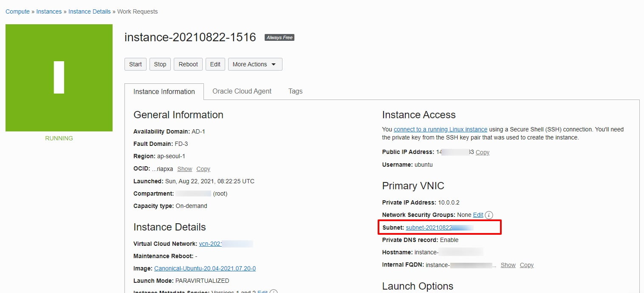Copy the instance OCID
Viewport: 644px width, 293px height.
point(203,169)
